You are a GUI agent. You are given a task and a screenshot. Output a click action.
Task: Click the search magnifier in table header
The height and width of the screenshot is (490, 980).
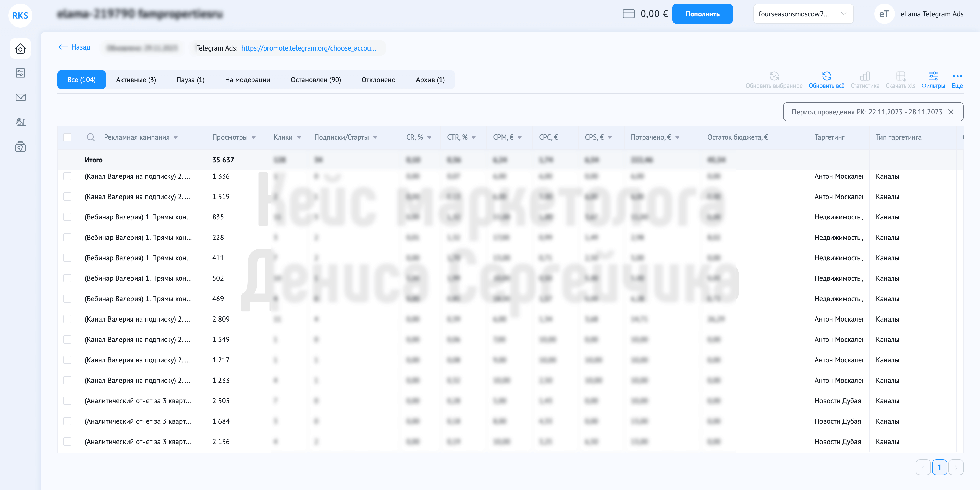click(91, 137)
